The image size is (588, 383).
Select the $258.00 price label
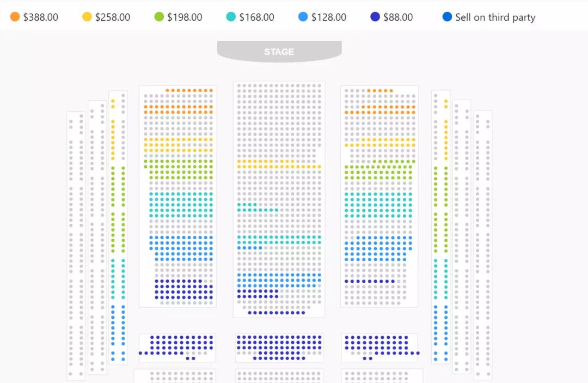(x=113, y=17)
